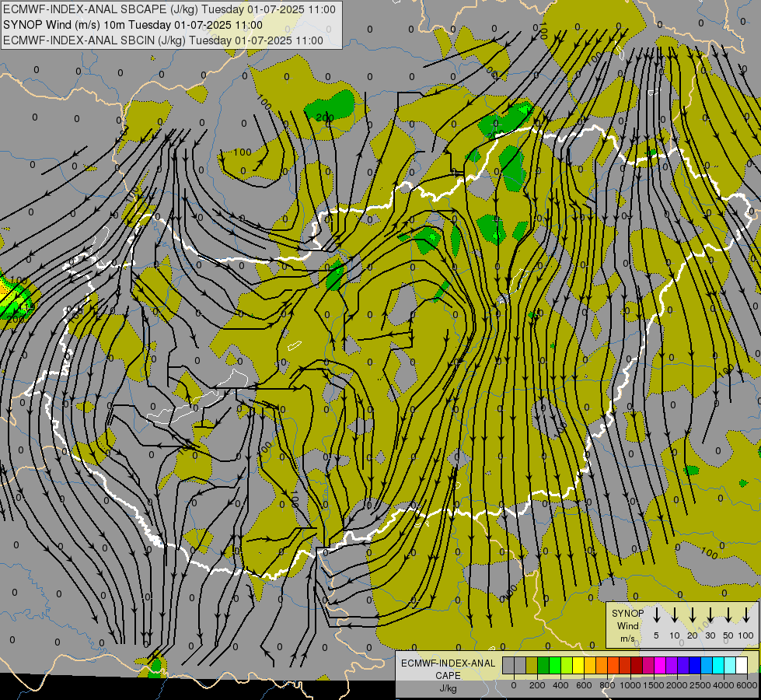The image size is (761, 700).
Task: Select the dark red swatch right of 1000
Action: point(637,665)
